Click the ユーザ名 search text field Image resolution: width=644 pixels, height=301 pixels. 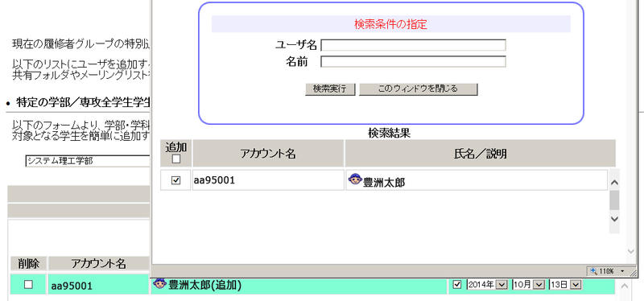click(413, 45)
